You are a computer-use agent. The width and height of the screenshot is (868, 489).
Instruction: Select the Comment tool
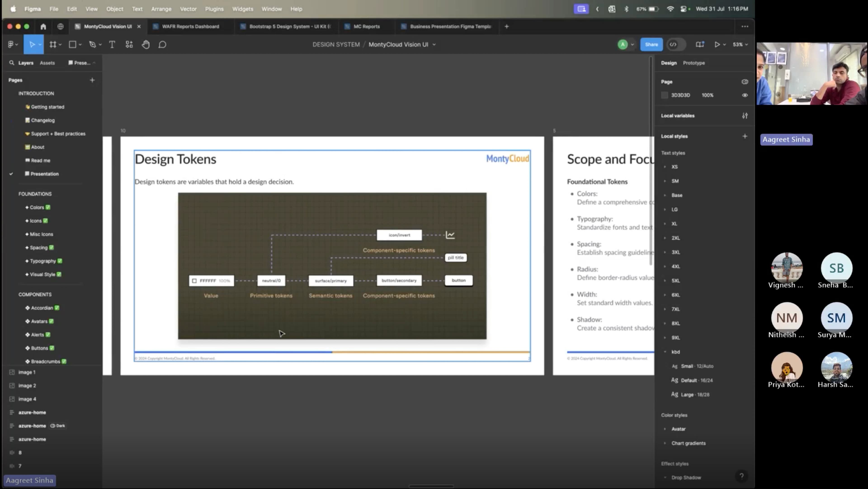[162, 45]
